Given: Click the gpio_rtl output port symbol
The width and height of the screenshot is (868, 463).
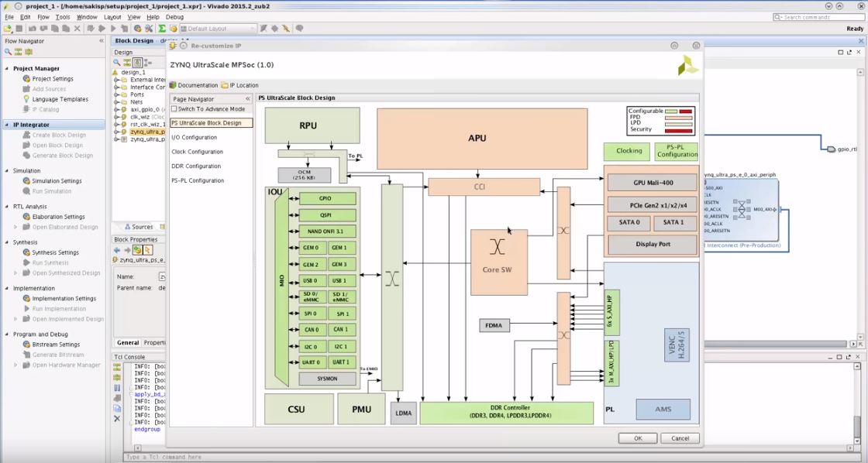Looking at the screenshot, I should (x=830, y=149).
